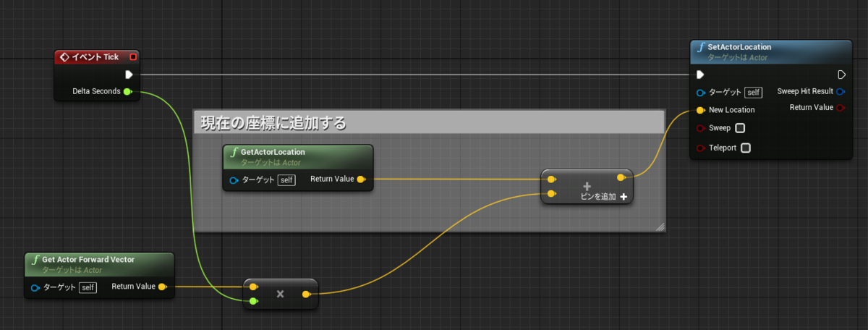
Task: Select the GetActorLocation node header
Action: (298, 156)
